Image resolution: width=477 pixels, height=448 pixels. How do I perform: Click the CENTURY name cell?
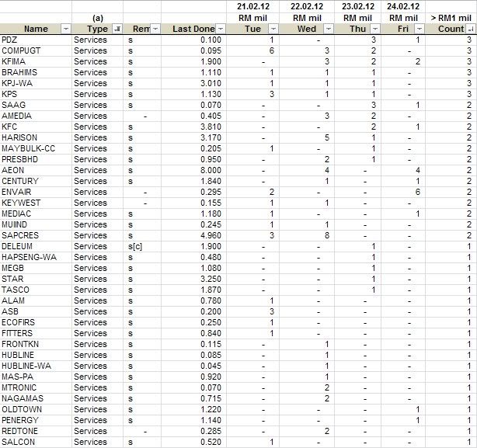pos(36,181)
